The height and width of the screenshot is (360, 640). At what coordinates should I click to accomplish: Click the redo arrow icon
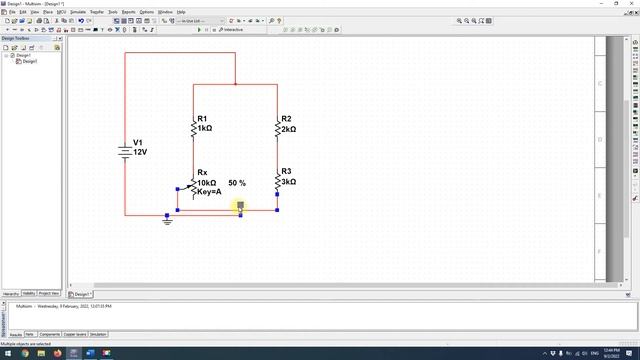click(x=89, y=21)
